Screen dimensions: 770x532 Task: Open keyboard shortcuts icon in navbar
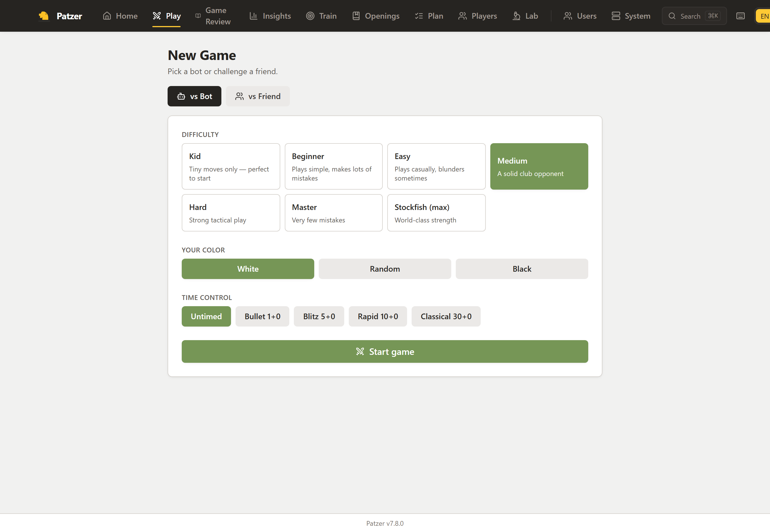point(740,16)
